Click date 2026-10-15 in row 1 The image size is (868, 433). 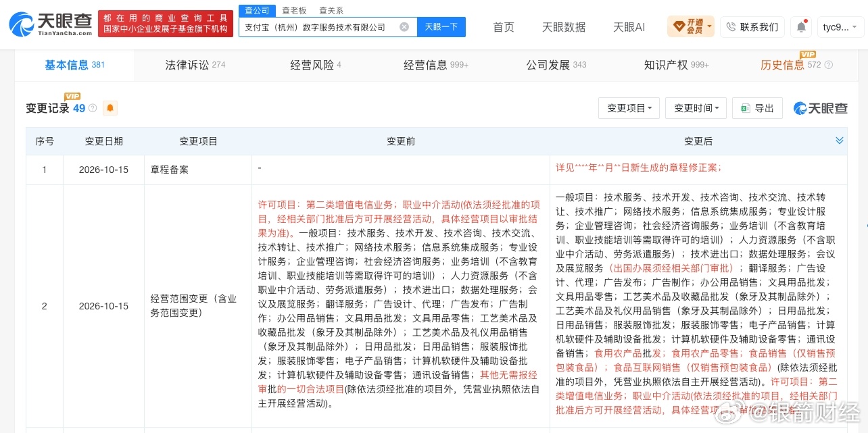coord(103,170)
